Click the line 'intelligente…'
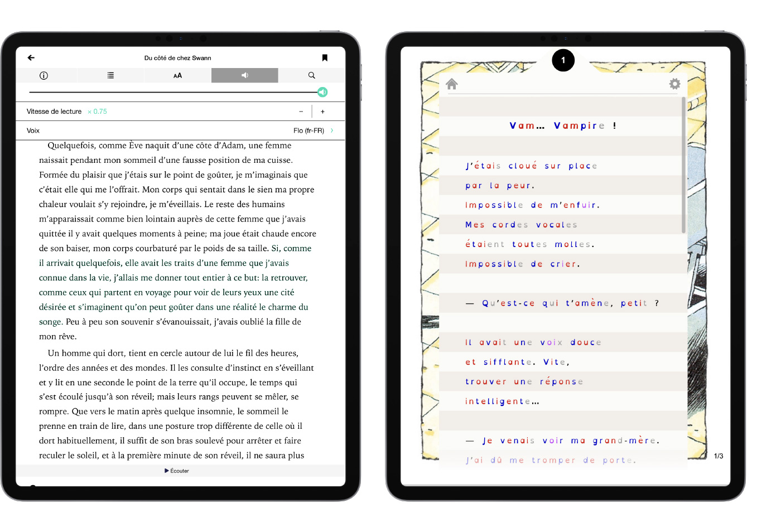 tap(502, 402)
